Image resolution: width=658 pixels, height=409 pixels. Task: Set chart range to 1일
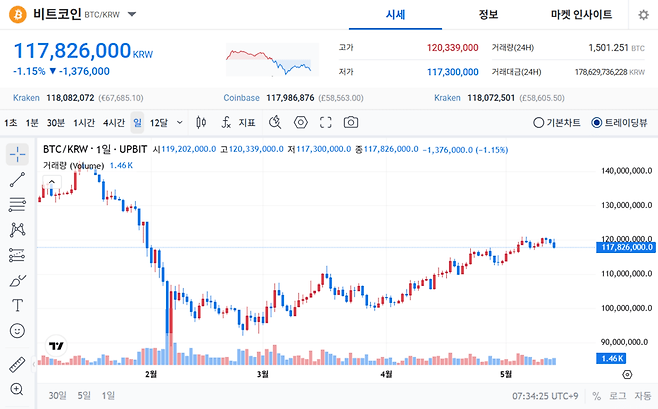coord(108,396)
